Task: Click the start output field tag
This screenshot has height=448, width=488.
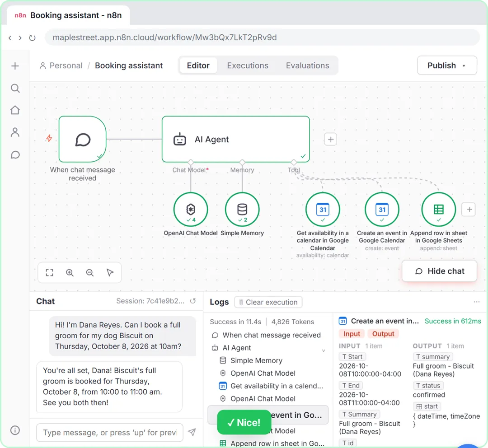Action: point(427,406)
